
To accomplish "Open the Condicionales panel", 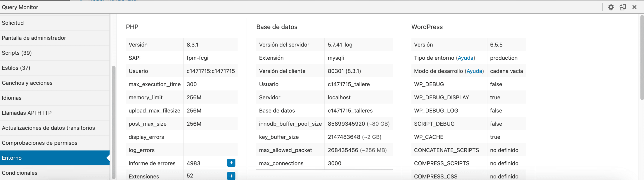I will (20, 173).
